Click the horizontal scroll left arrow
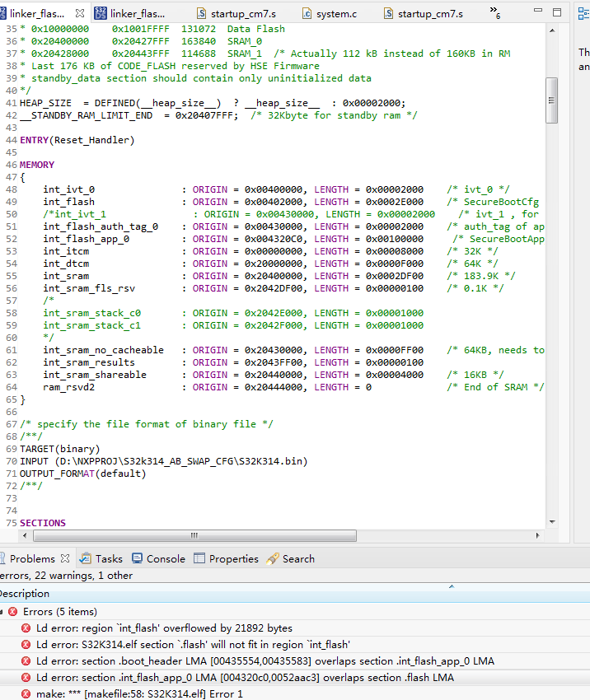This screenshot has width=590, height=700. pyautogui.click(x=25, y=535)
